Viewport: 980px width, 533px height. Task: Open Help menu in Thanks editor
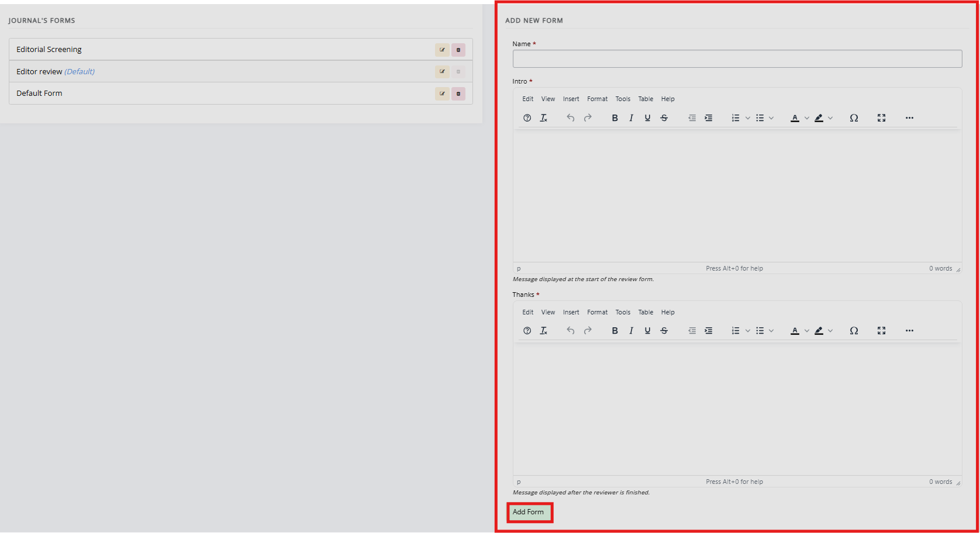pyautogui.click(x=668, y=312)
